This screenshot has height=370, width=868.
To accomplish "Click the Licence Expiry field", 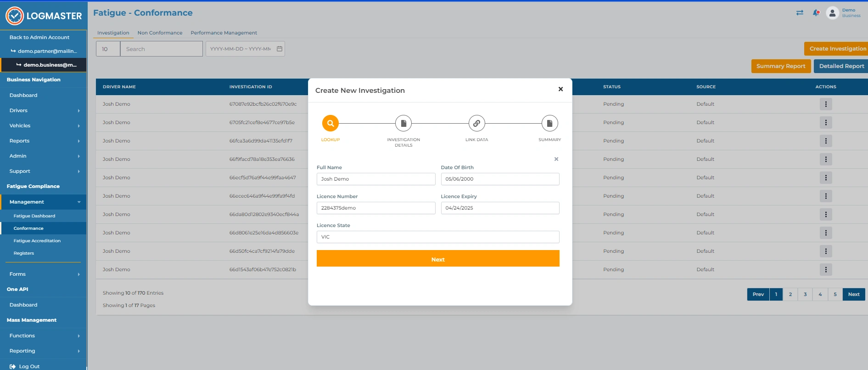I will pyautogui.click(x=500, y=208).
